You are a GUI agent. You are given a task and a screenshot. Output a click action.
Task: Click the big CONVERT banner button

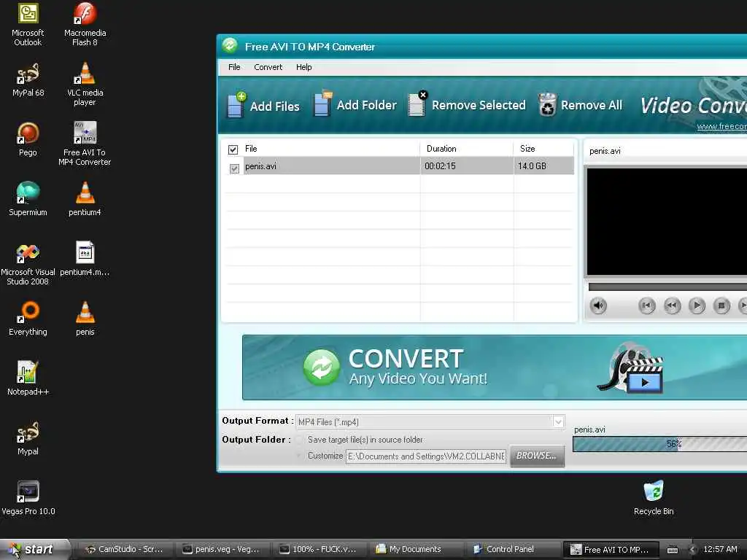[495, 367]
